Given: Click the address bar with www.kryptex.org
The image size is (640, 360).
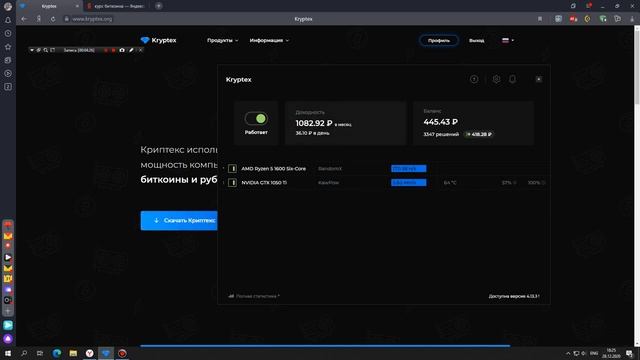Looking at the screenshot, I should [x=92, y=19].
